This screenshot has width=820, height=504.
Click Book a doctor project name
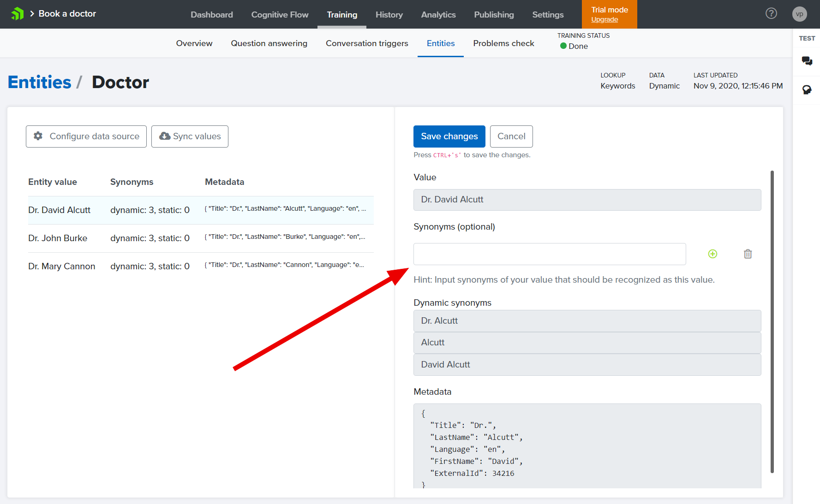coord(67,14)
